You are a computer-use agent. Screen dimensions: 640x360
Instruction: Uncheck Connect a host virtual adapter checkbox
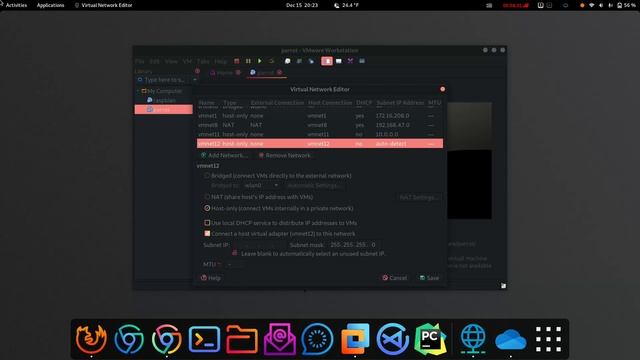pos(207,233)
